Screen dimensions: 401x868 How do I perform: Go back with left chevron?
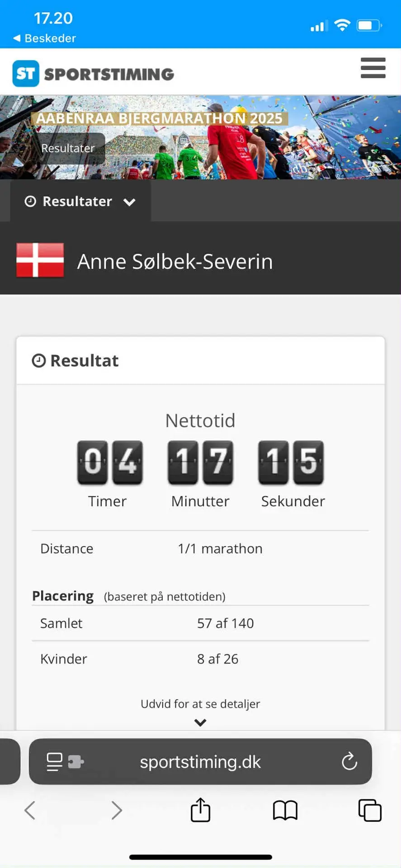30,810
